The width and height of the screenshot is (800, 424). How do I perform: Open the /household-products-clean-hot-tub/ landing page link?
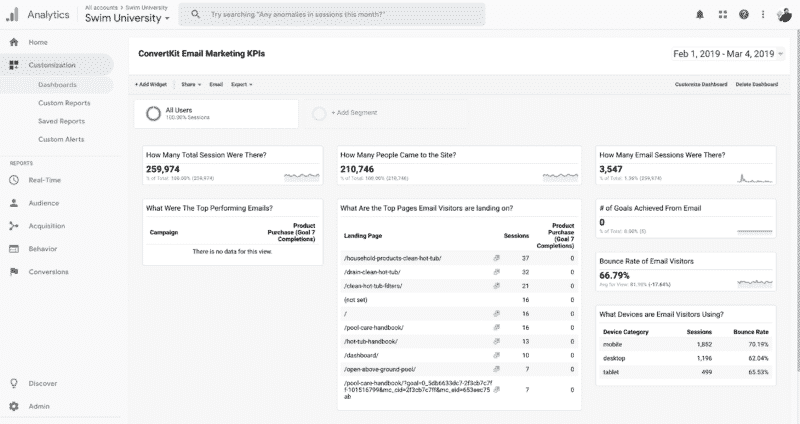pyautogui.click(x=392, y=258)
